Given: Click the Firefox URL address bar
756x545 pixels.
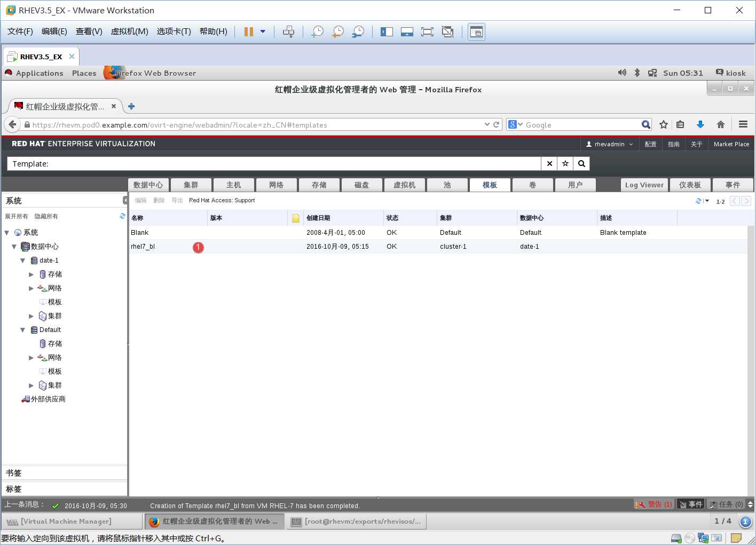Looking at the screenshot, I should point(256,125).
